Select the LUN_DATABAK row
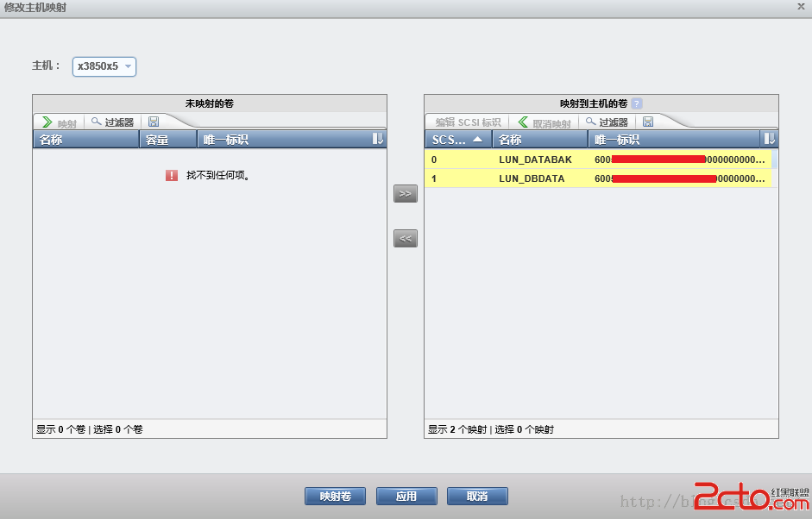This screenshot has height=519, width=812. pos(598,159)
